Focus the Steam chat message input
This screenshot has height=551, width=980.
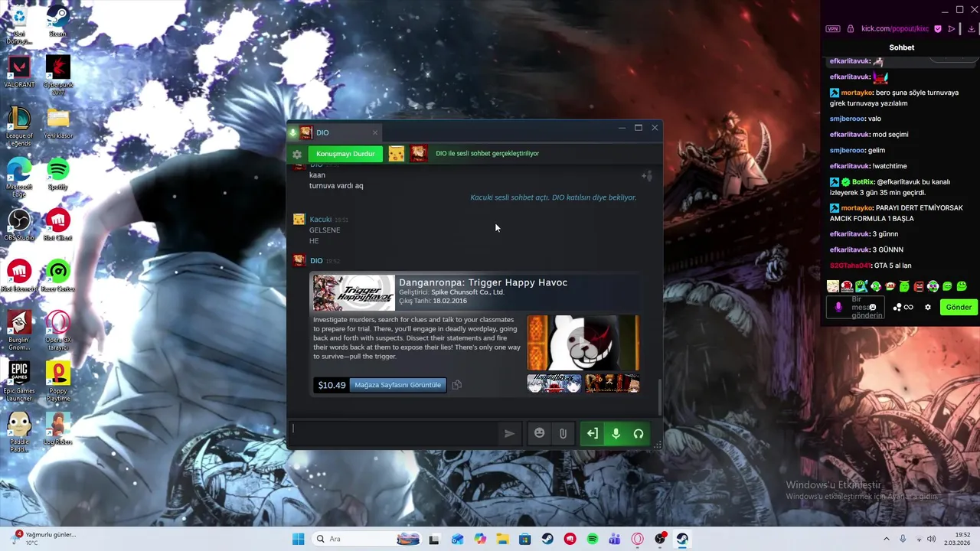(394, 433)
